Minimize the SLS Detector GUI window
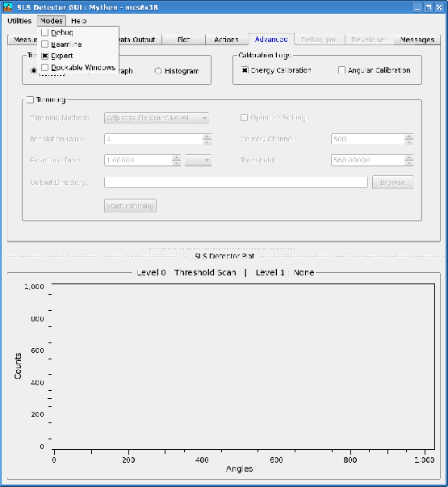This screenshot has width=448, height=487. (417, 7)
